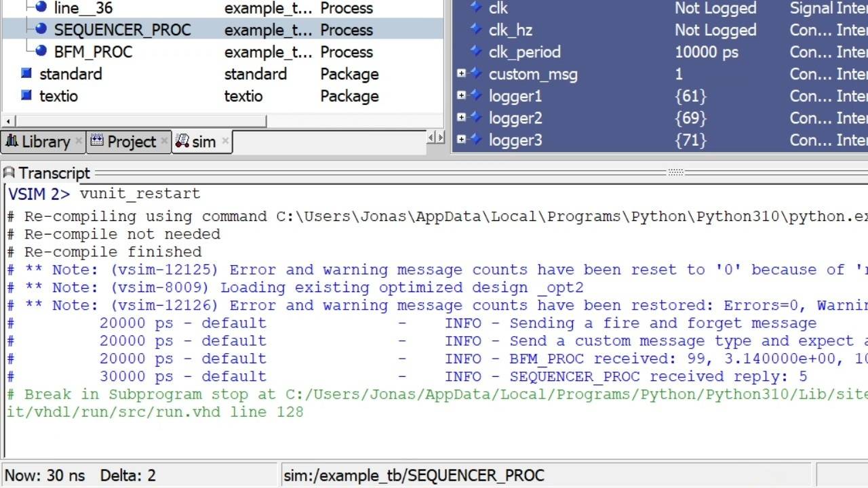868x488 pixels.
Task: Expand the logger1 entry
Action: pos(461,95)
